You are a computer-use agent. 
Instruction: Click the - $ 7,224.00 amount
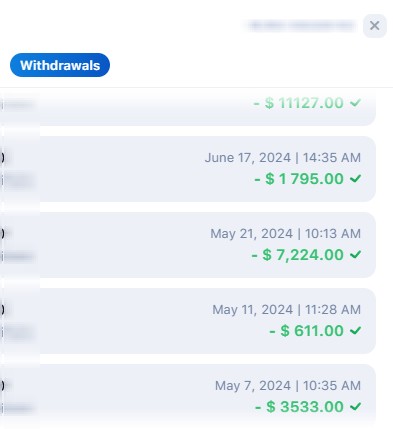point(297,255)
